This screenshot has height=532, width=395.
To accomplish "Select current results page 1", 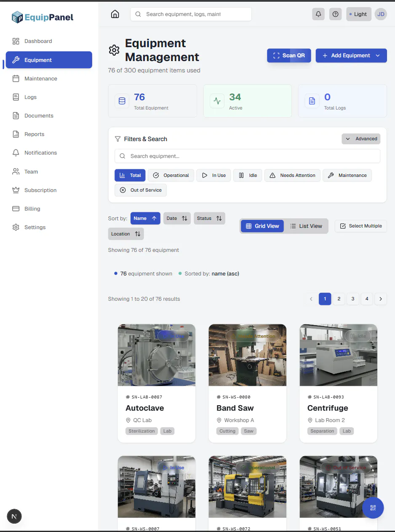I will click(325, 299).
